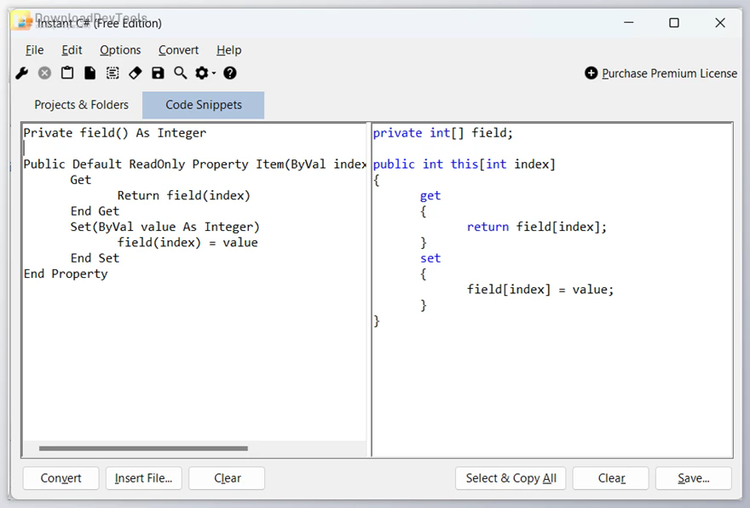Click the gear options icon

[202, 73]
